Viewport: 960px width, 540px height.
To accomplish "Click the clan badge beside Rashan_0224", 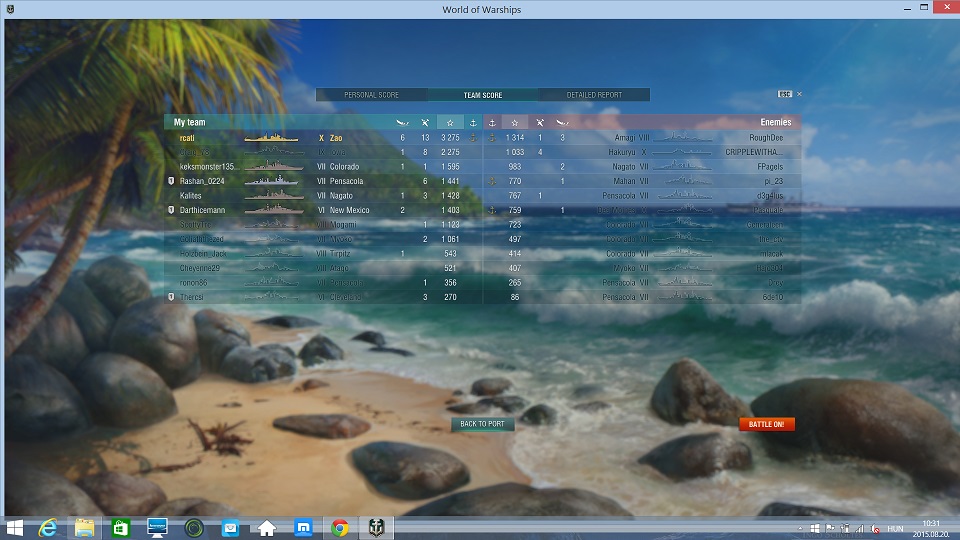I will point(171,181).
